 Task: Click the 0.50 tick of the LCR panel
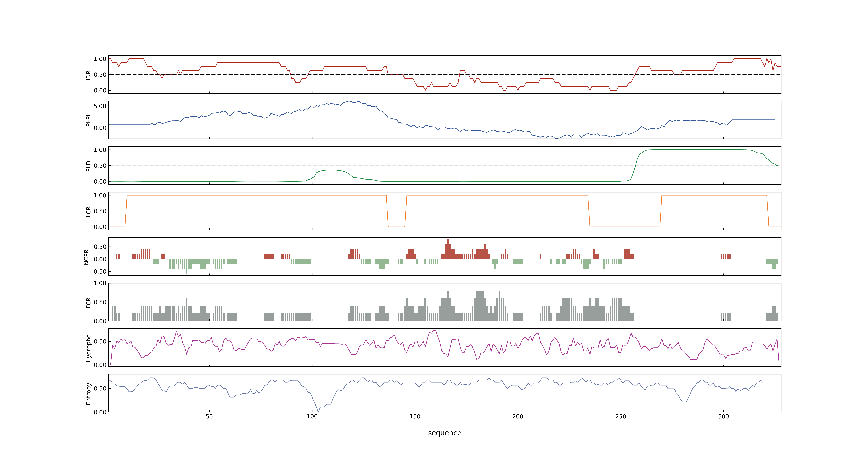tap(100, 211)
